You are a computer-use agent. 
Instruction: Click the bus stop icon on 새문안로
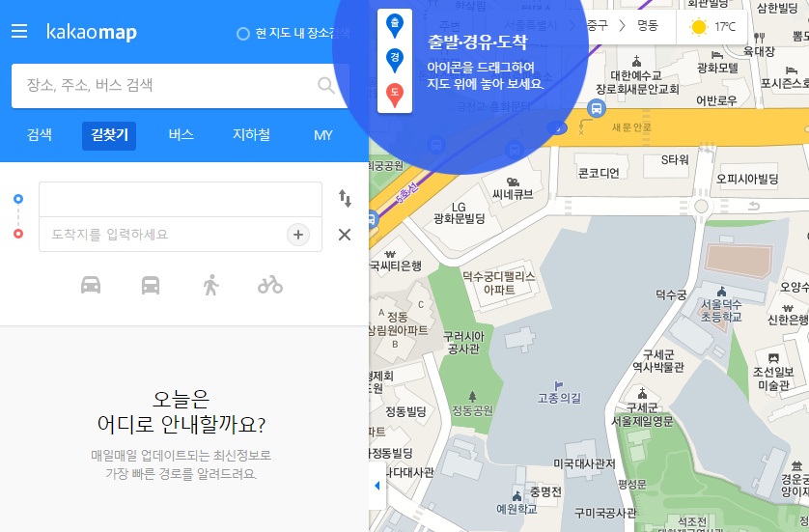(x=597, y=109)
